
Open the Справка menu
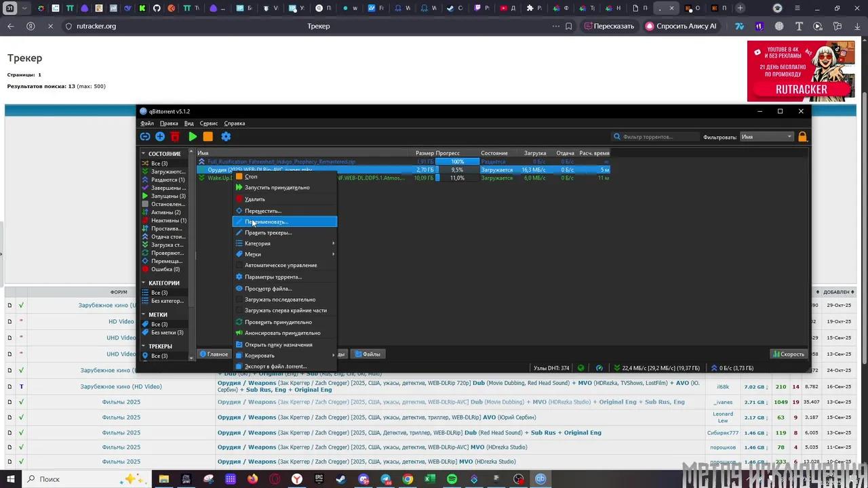click(235, 123)
